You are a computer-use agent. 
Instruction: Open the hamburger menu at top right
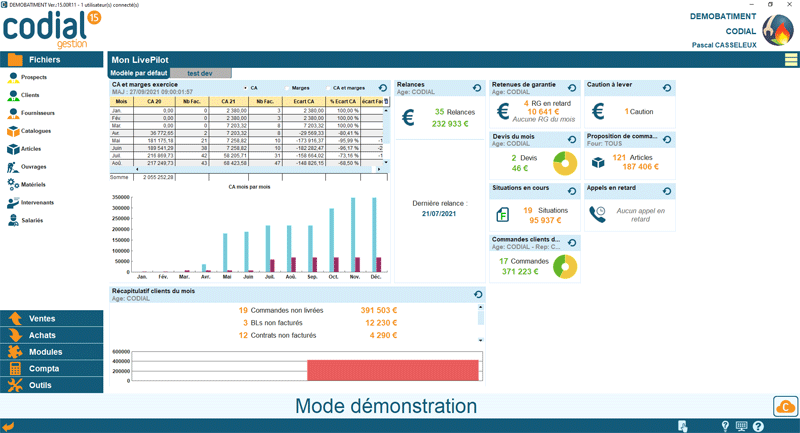[791, 60]
